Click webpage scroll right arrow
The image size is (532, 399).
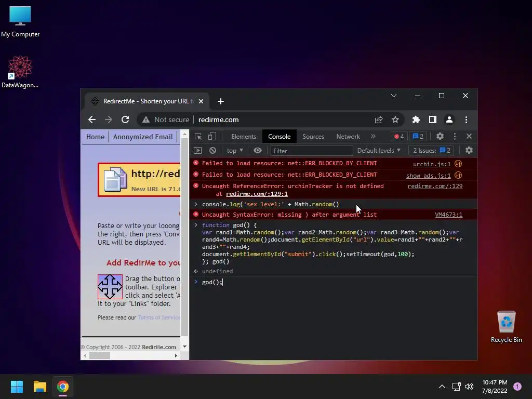coord(176,355)
